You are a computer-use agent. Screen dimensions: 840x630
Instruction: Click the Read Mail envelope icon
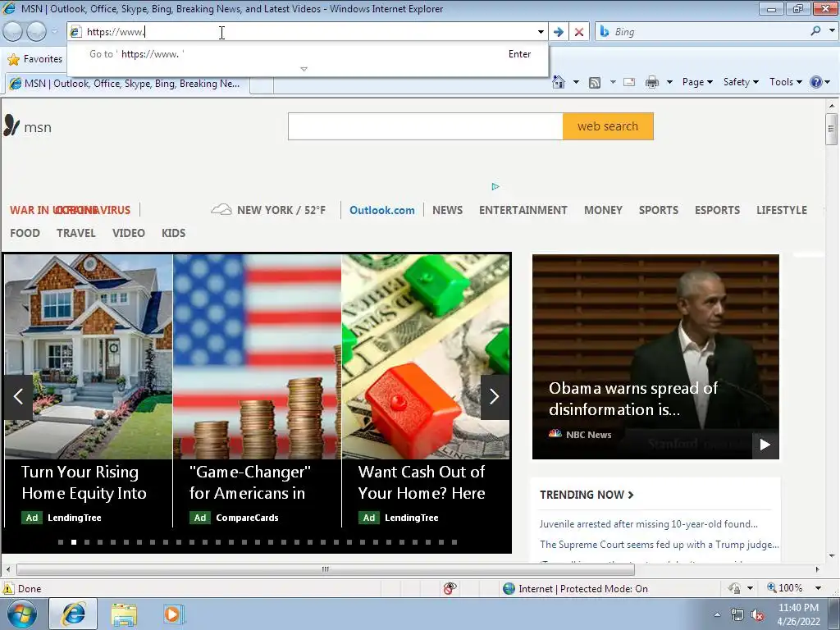(x=629, y=82)
